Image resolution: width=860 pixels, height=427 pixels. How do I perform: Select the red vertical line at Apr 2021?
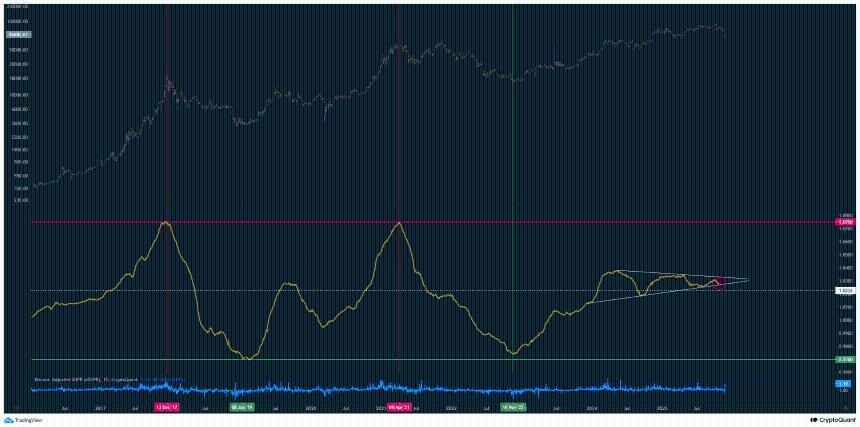(399, 300)
